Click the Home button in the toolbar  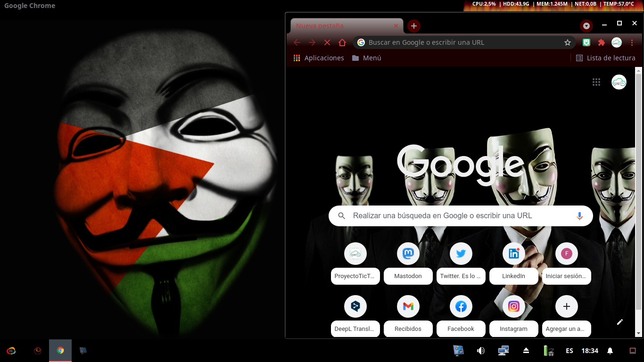point(342,42)
